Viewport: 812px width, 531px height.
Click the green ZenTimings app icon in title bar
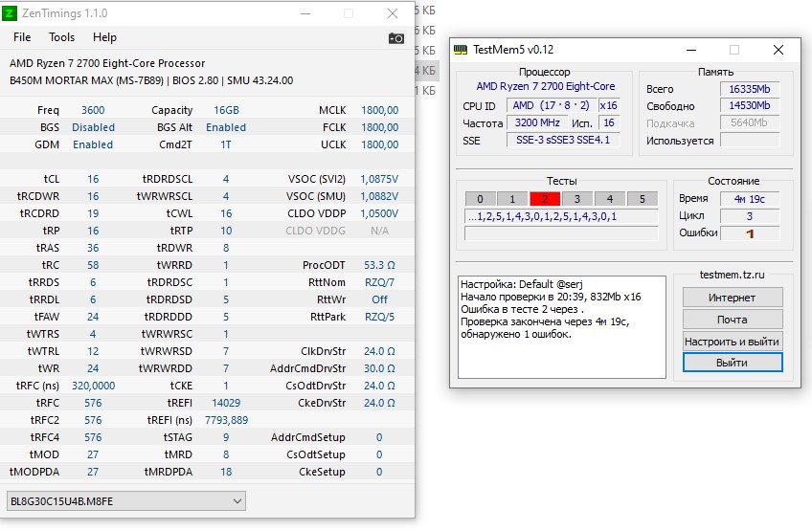coord(10,13)
